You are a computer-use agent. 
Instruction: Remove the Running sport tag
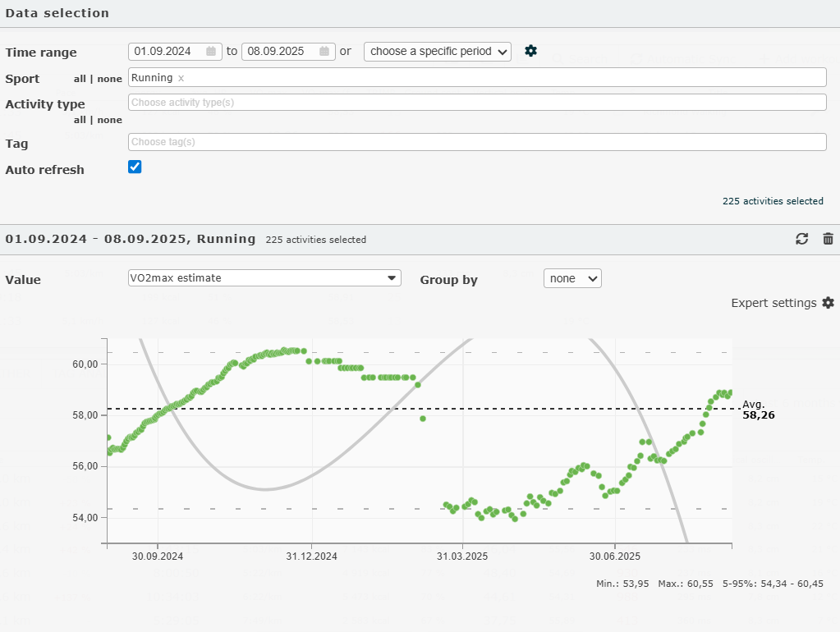tap(181, 78)
